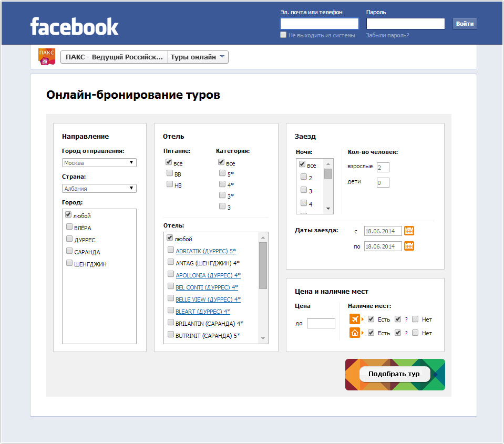Uncheck hotel '?' availability checkbox
504x444 pixels.
pos(398,333)
